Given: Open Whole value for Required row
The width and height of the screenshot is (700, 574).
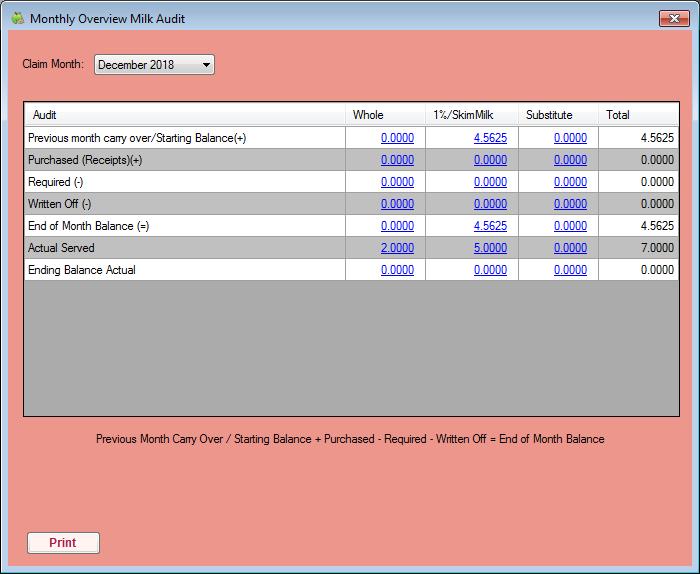Looking at the screenshot, I should pos(397,182).
